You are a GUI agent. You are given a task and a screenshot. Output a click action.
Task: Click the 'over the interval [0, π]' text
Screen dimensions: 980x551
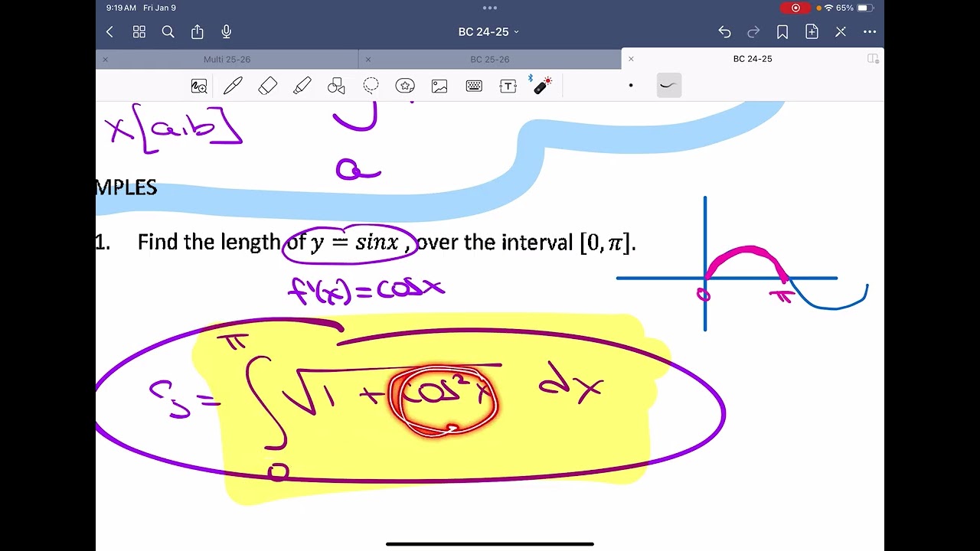pos(527,243)
